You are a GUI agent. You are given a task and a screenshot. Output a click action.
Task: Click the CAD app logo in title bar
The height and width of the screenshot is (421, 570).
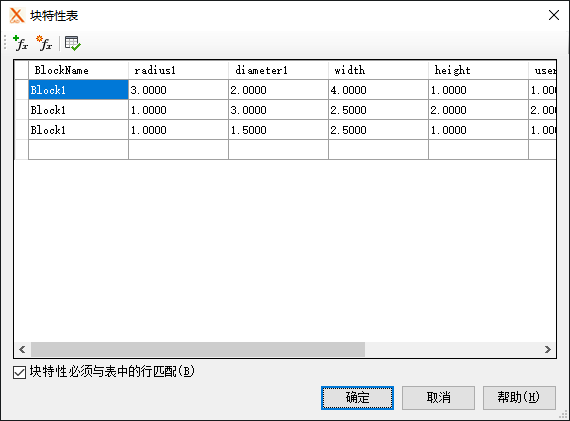point(17,16)
